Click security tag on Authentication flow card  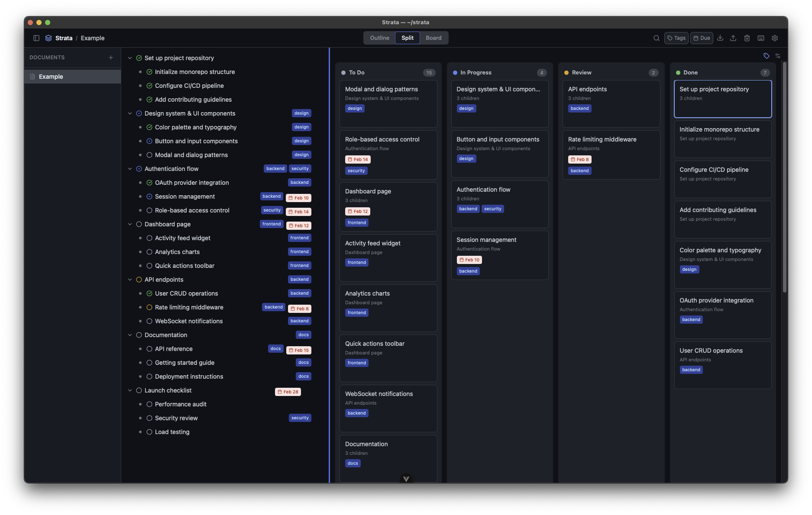(493, 209)
